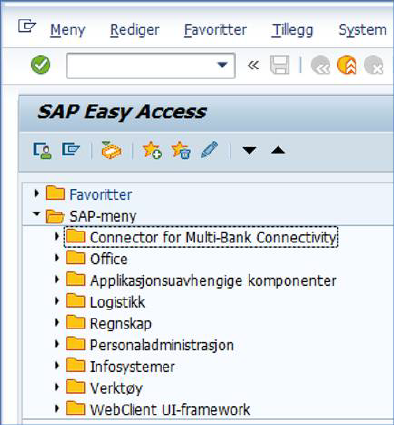Click the grey Back arrow icon
The height and width of the screenshot is (425, 394).
pyautogui.click(x=320, y=65)
